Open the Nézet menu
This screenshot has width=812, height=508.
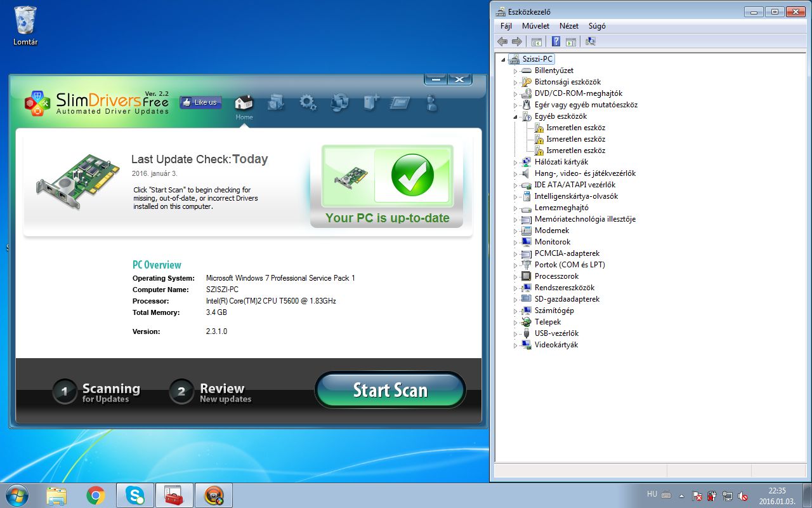tap(569, 26)
